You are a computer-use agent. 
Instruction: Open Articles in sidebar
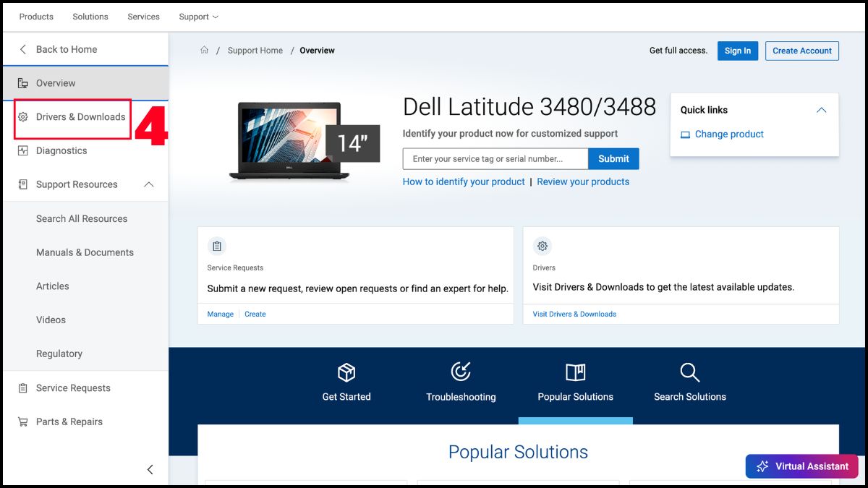click(53, 286)
